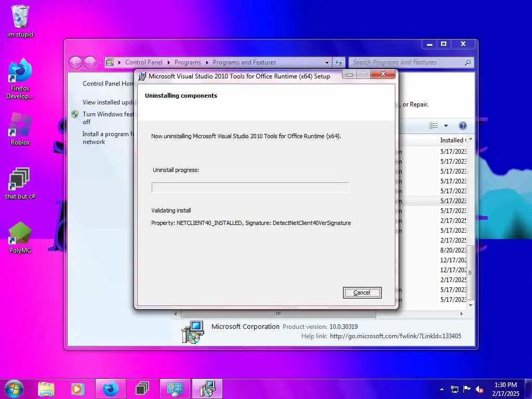Viewport: 532px width, 399px height.
Task: Open File Explorer from the taskbar
Action: tap(46, 389)
